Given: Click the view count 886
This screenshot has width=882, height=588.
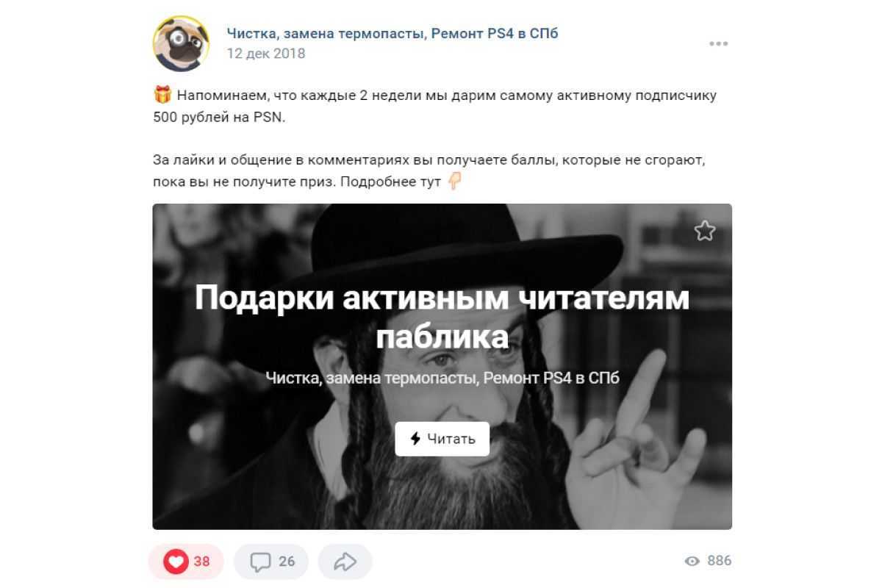Looking at the screenshot, I should pyautogui.click(x=720, y=561).
